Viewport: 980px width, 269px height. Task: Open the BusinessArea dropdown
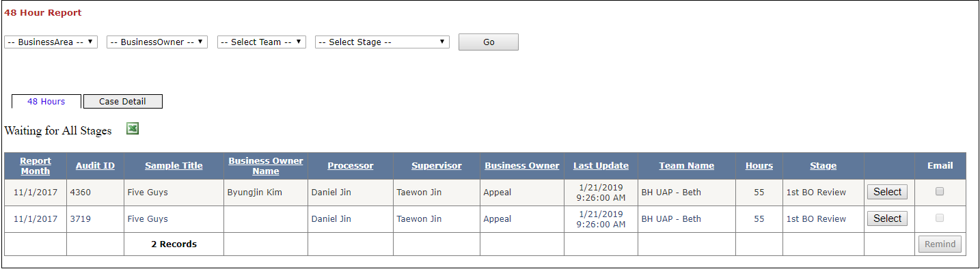(x=51, y=42)
